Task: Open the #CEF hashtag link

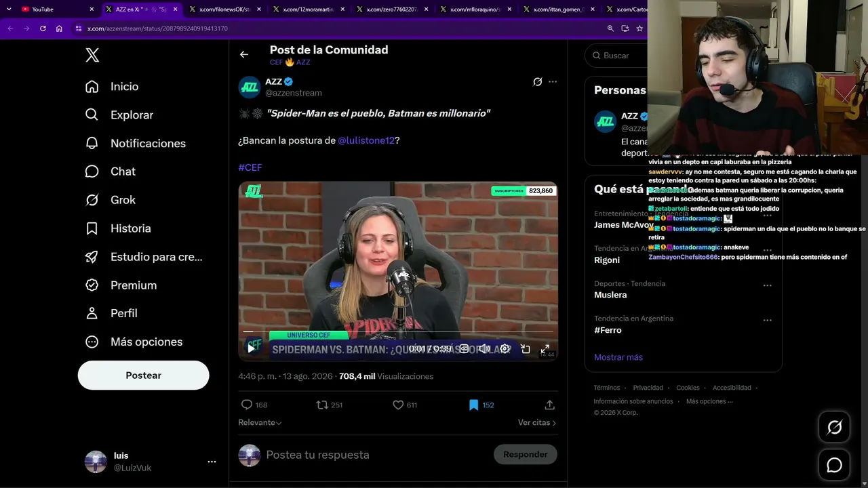Action: [250, 167]
